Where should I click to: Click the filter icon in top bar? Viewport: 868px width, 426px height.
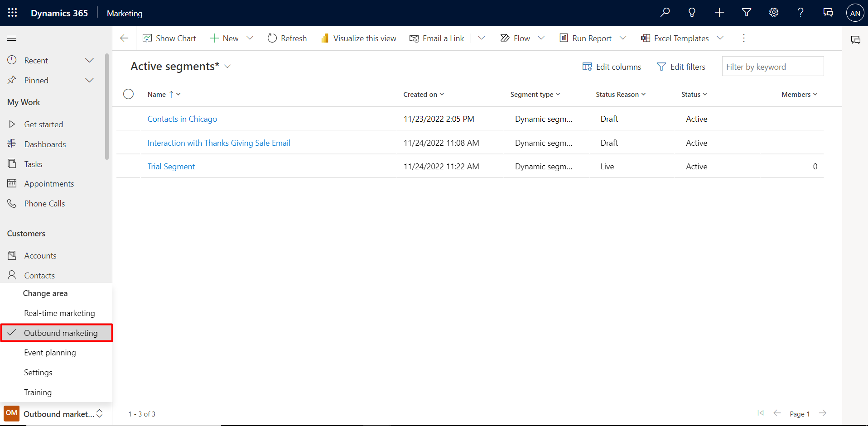tap(746, 12)
